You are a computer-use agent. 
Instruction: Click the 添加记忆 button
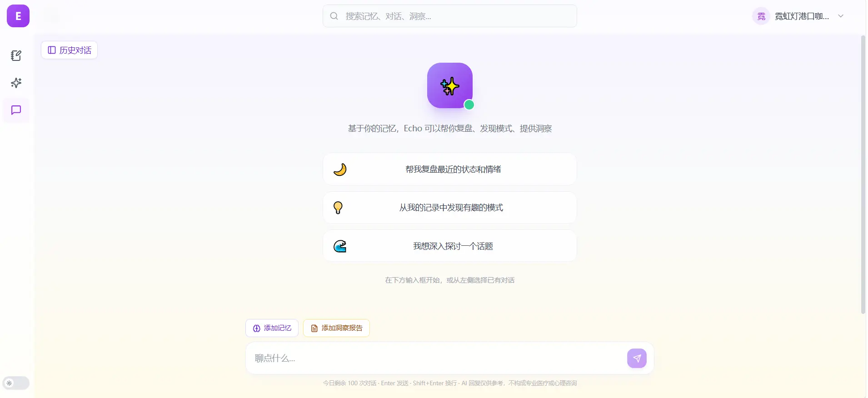272,328
